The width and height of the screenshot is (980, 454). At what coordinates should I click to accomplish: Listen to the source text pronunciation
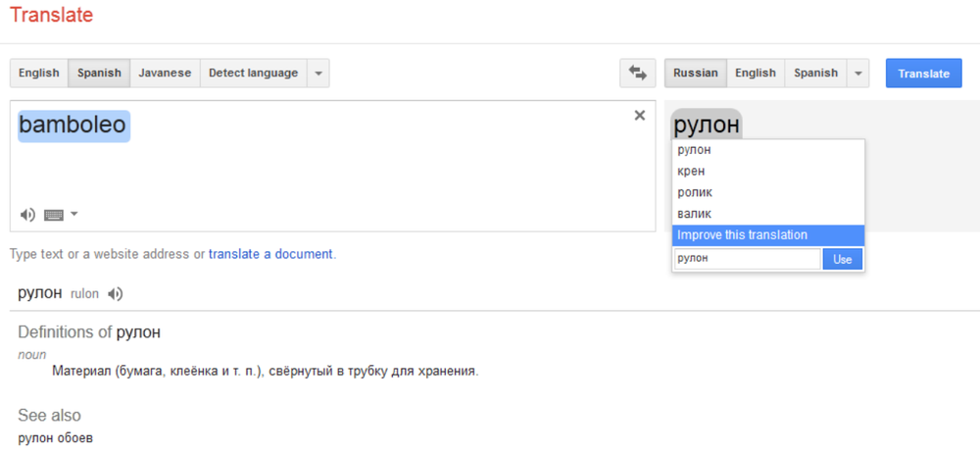(x=27, y=215)
